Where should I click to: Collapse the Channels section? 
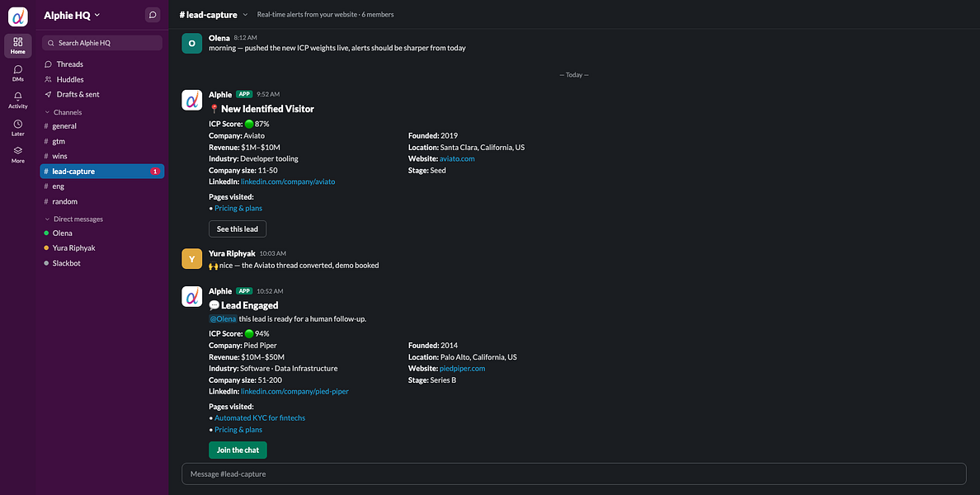tap(64, 112)
